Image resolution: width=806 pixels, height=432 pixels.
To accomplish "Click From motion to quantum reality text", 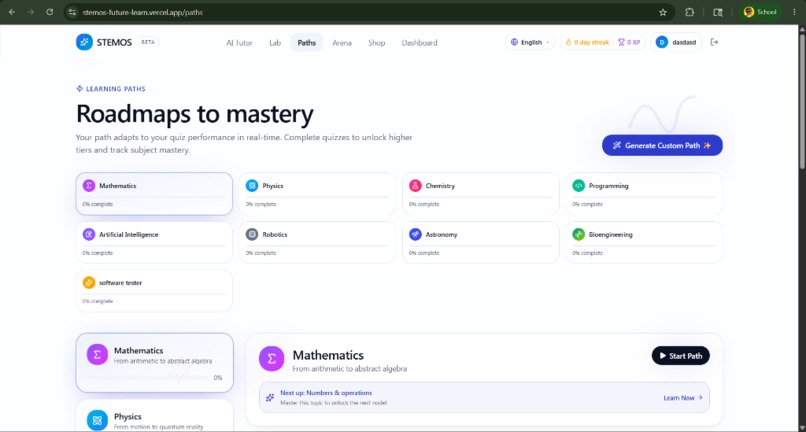I will pyautogui.click(x=158, y=427).
